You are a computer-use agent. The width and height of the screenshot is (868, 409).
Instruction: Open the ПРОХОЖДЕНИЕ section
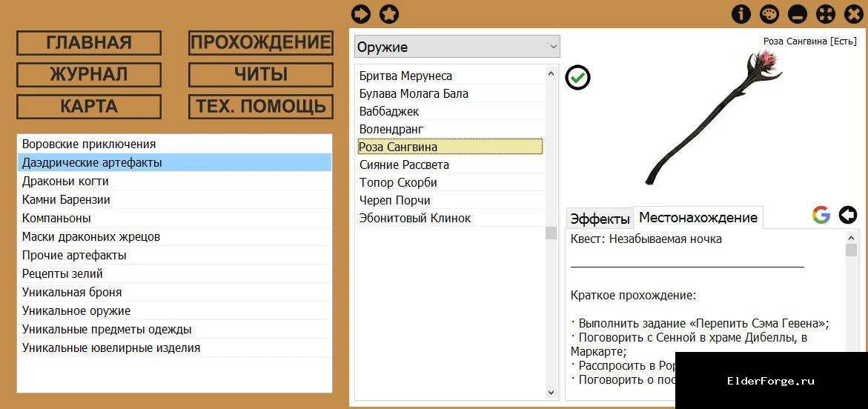(261, 43)
